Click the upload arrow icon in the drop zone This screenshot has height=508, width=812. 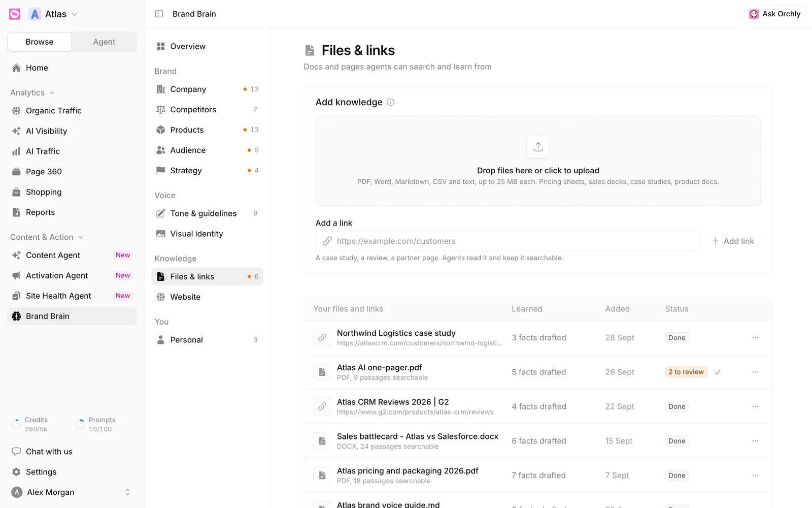point(538,147)
